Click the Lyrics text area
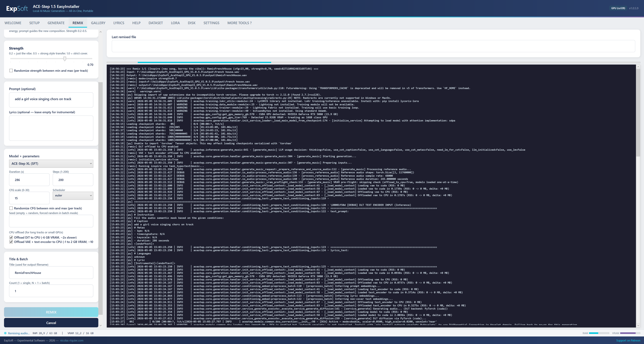This screenshot has height=344, width=644. (x=51, y=128)
